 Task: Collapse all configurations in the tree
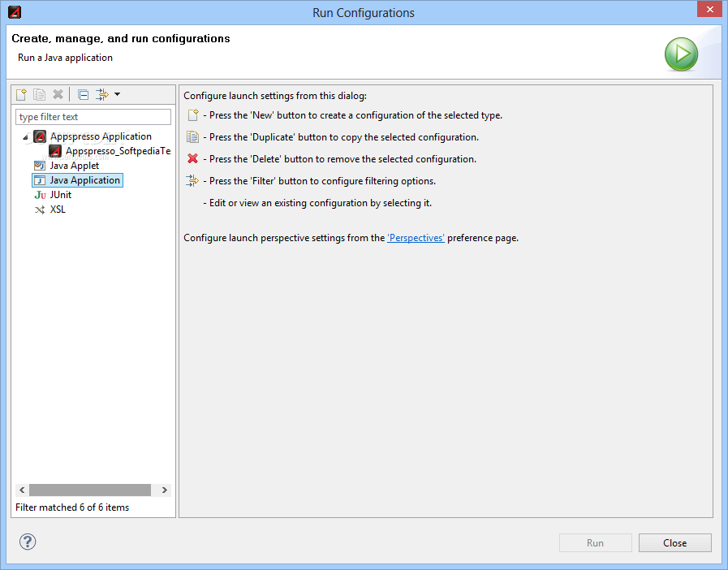pos(83,95)
